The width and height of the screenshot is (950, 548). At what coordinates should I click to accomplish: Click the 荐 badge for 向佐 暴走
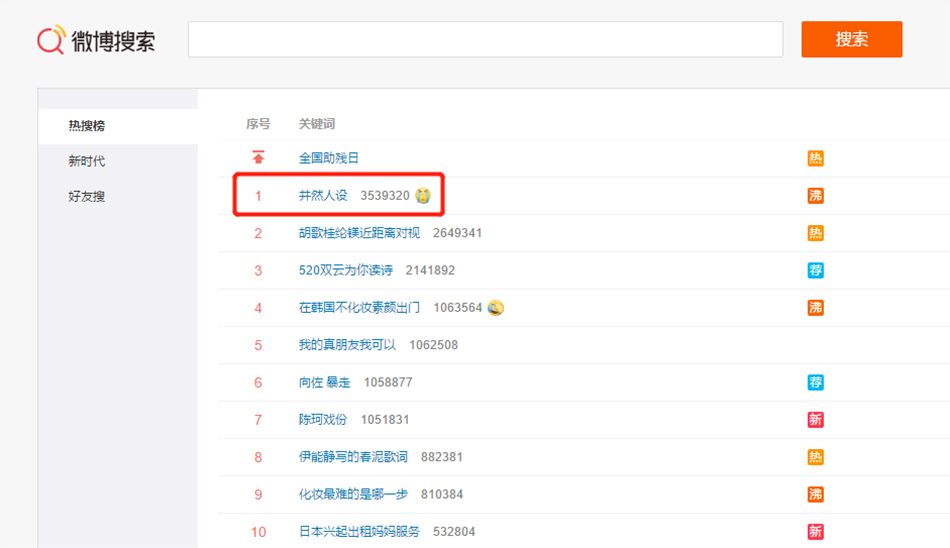(815, 382)
